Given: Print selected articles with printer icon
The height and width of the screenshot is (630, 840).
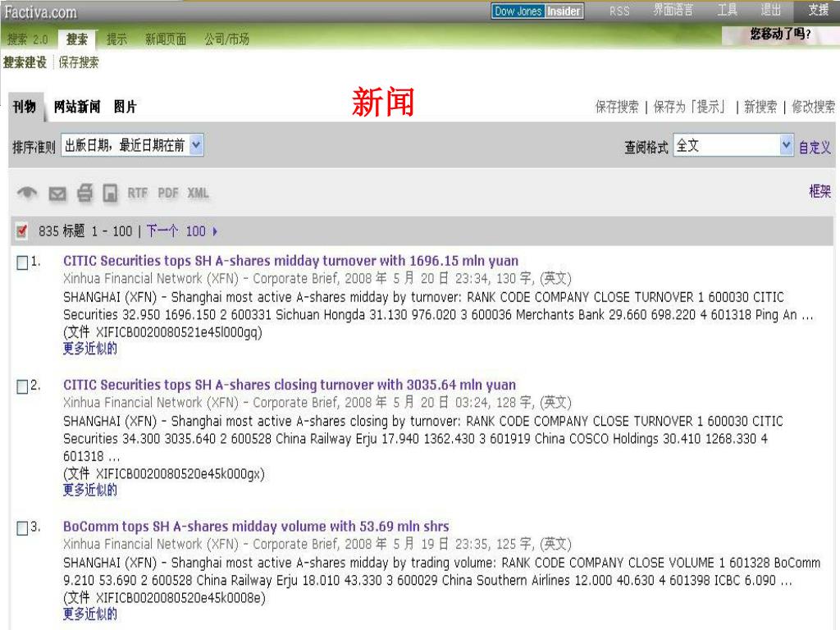Looking at the screenshot, I should pyautogui.click(x=84, y=193).
